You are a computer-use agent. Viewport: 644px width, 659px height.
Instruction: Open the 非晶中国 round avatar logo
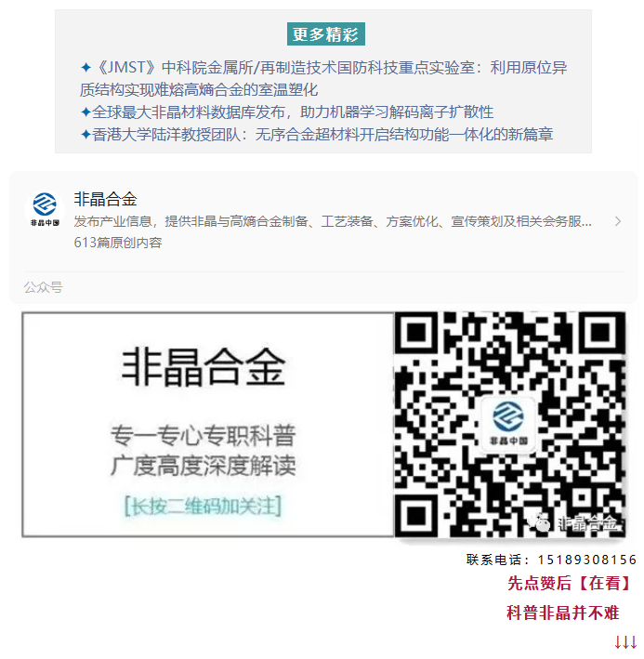pyautogui.click(x=45, y=209)
